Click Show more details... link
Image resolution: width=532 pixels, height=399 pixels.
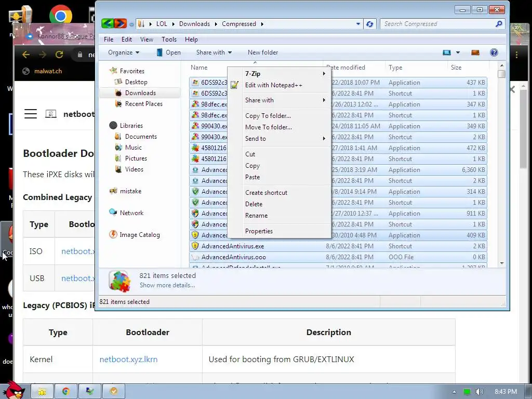tap(167, 285)
